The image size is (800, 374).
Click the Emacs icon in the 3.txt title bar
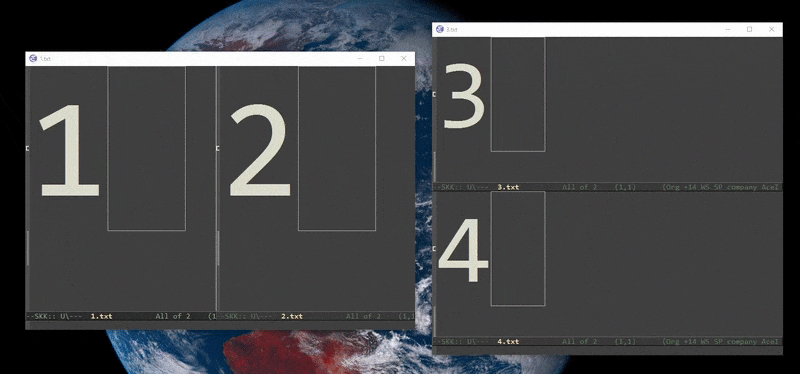coord(439,29)
